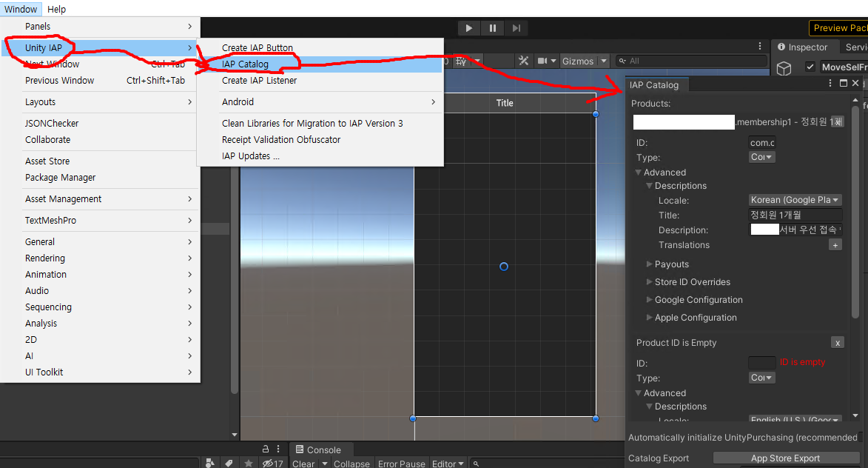The height and width of the screenshot is (468, 868).
Task: Close the IAP Catalog window
Action: point(855,83)
